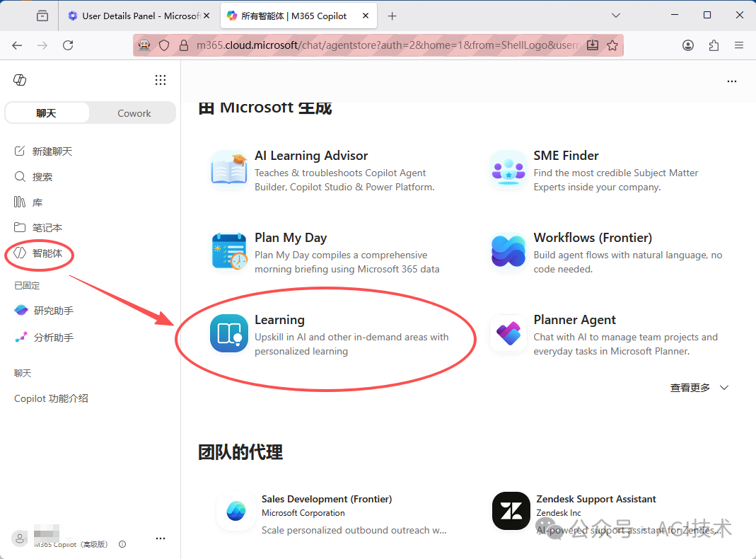The height and width of the screenshot is (559, 756).
Task: Click the library books icon
Action: pyautogui.click(x=19, y=202)
